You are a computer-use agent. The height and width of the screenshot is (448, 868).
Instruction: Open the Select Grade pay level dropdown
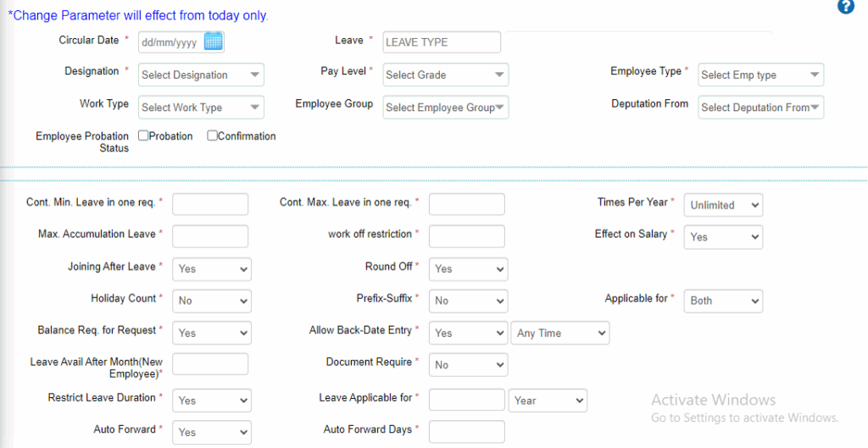[445, 75]
